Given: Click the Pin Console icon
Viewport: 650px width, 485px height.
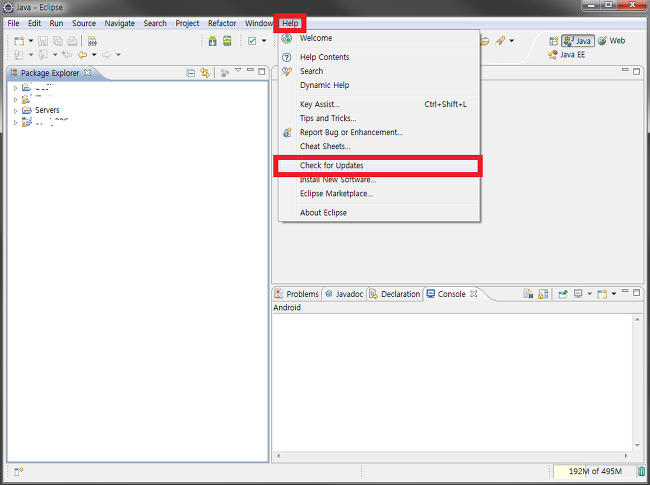Looking at the screenshot, I should (x=563, y=294).
